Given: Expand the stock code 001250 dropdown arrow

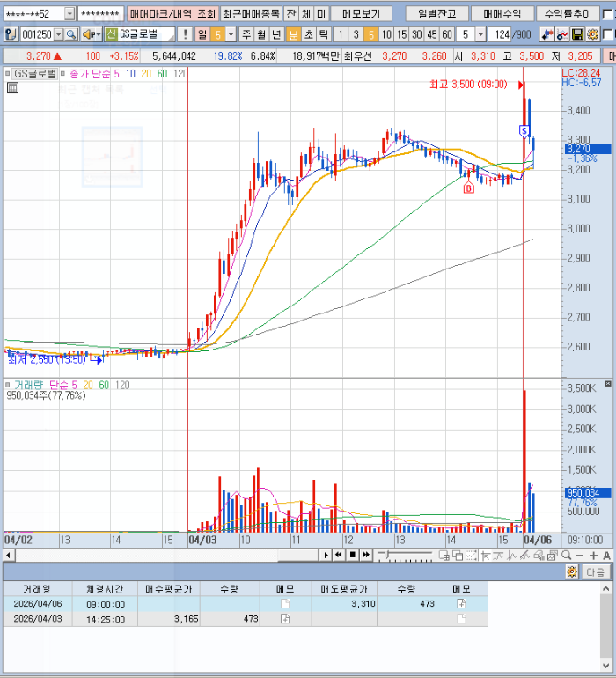Looking at the screenshot, I should (59, 34).
